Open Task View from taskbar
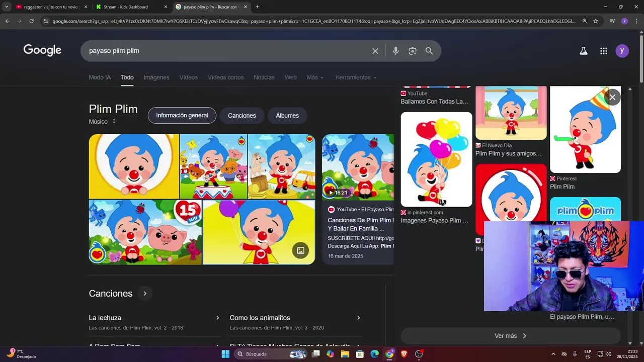This screenshot has height=362, width=644. coord(315,354)
